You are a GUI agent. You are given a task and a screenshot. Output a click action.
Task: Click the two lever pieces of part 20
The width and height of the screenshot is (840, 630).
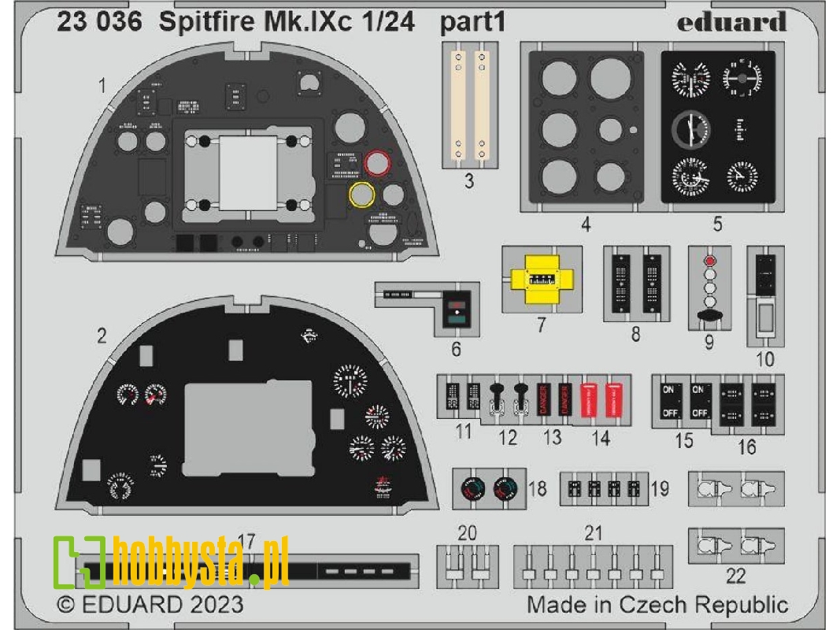coord(467,567)
